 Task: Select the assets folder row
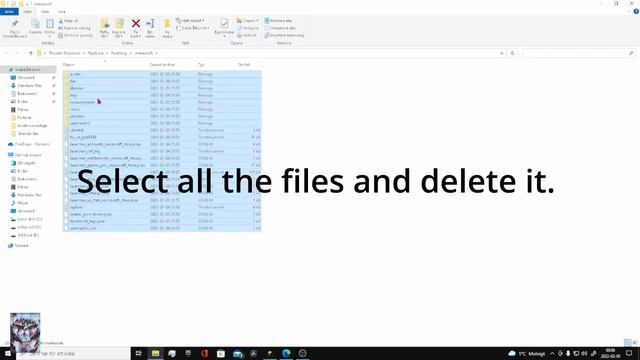(x=162, y=74)
